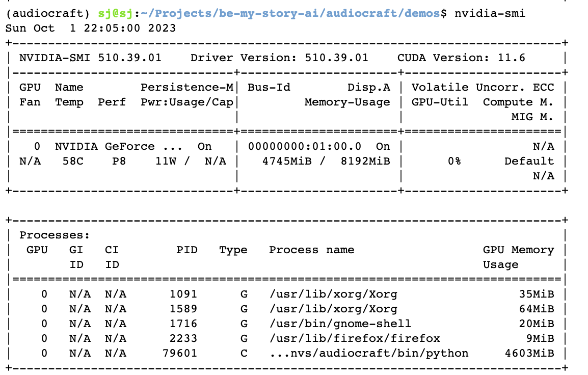Click /usr/lib/xorg/Xorg in the 35MiB row
This screenshot has width=588, height=375.
pyautogui.click(x=333, y=294)
